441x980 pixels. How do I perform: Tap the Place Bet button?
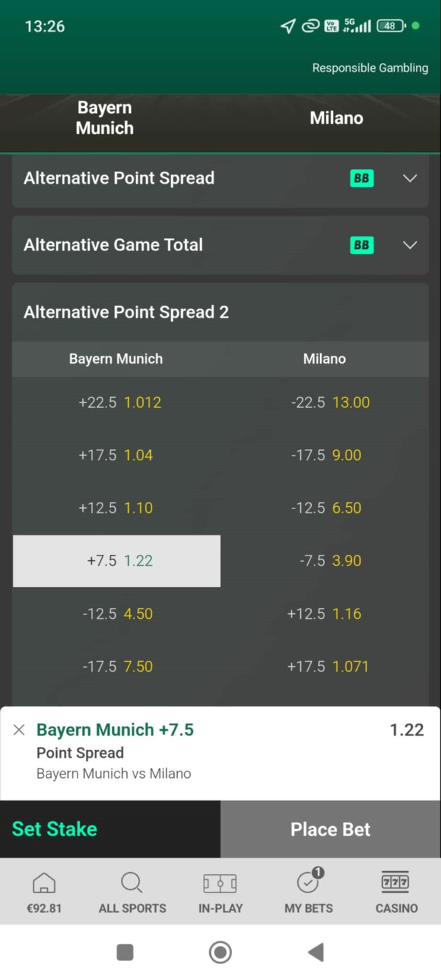(x=330, y=829)
